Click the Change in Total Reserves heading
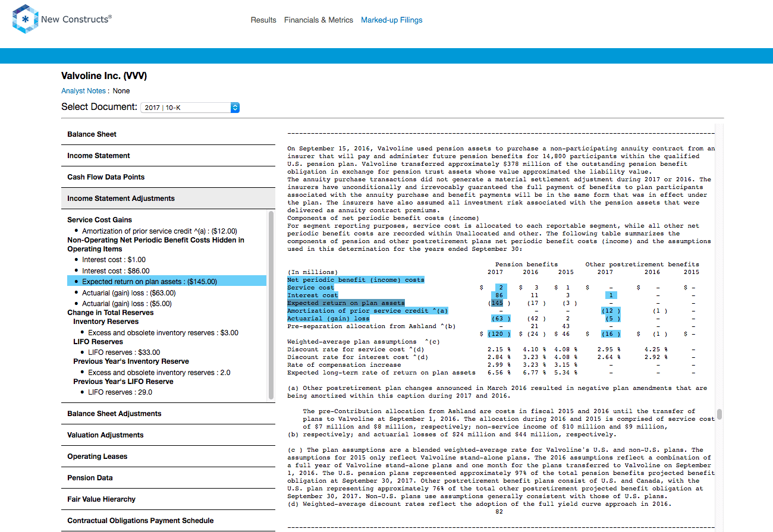Screen dimensions: 773x532 [111, 313]
